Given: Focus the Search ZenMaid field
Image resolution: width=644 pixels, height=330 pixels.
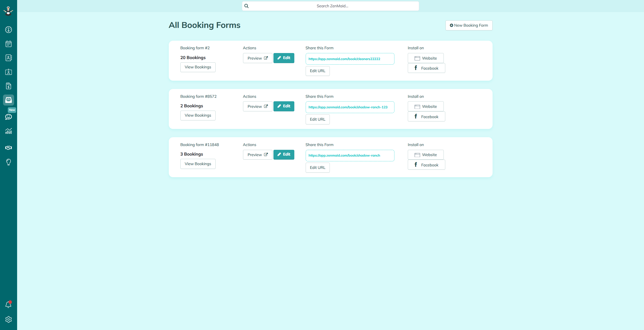Looking at the screenshot, I should (x=332, y=6).
